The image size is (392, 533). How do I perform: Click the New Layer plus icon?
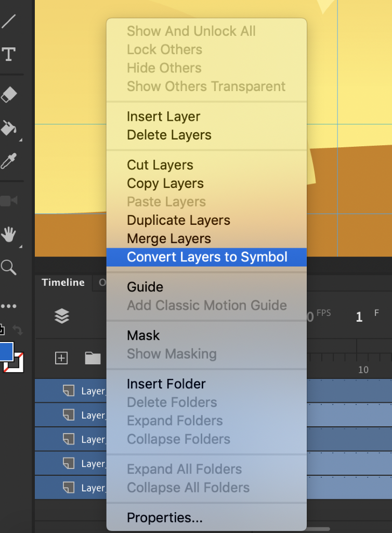tap(61, 358)
